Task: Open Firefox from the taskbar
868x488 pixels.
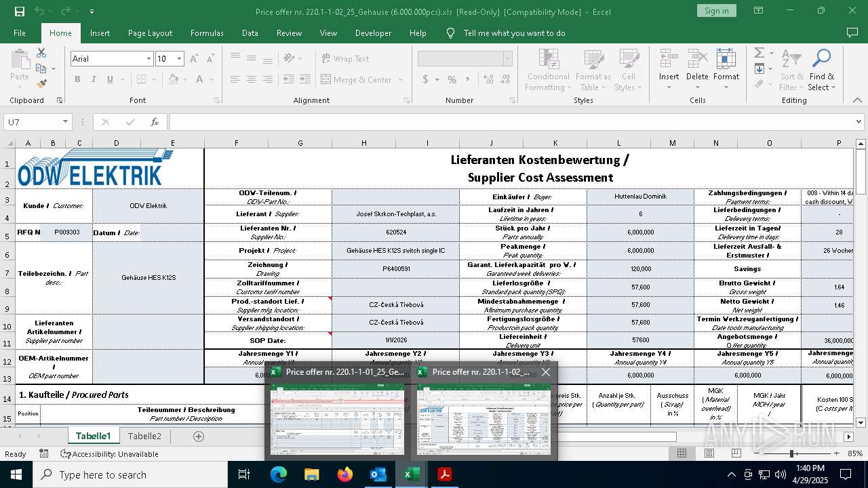Action: click(x=345, y=474)
